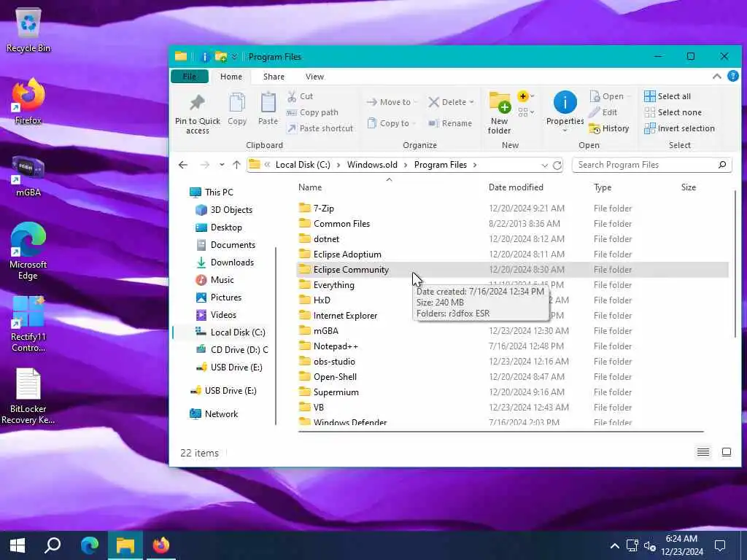Switch to Details view icon
This screenshot has width=747, height=560.
click(x=703, y=452)
